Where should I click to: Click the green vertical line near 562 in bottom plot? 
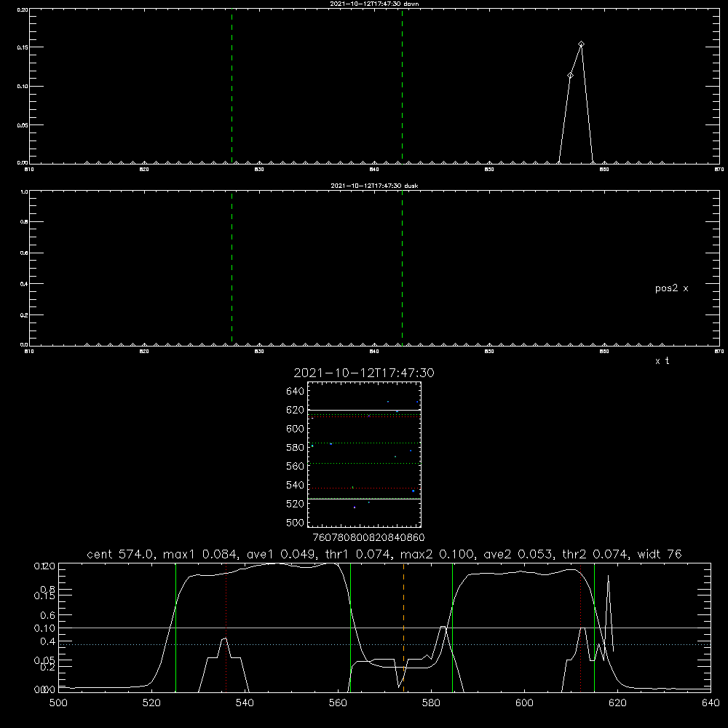[350, 628]
